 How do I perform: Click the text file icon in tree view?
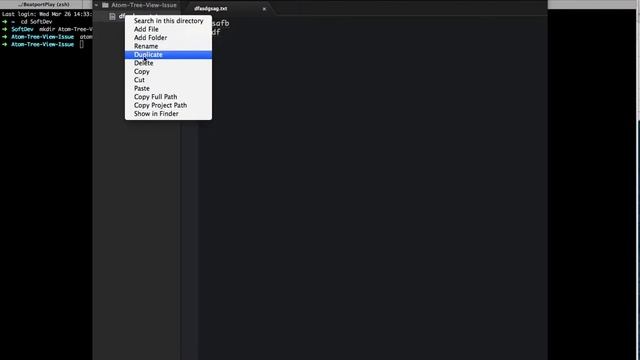112,16
